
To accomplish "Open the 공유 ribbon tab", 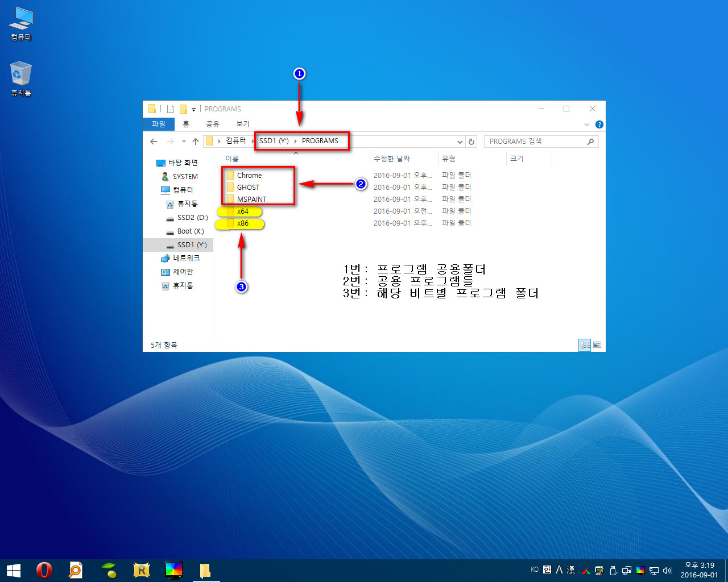I will (213, 124).
